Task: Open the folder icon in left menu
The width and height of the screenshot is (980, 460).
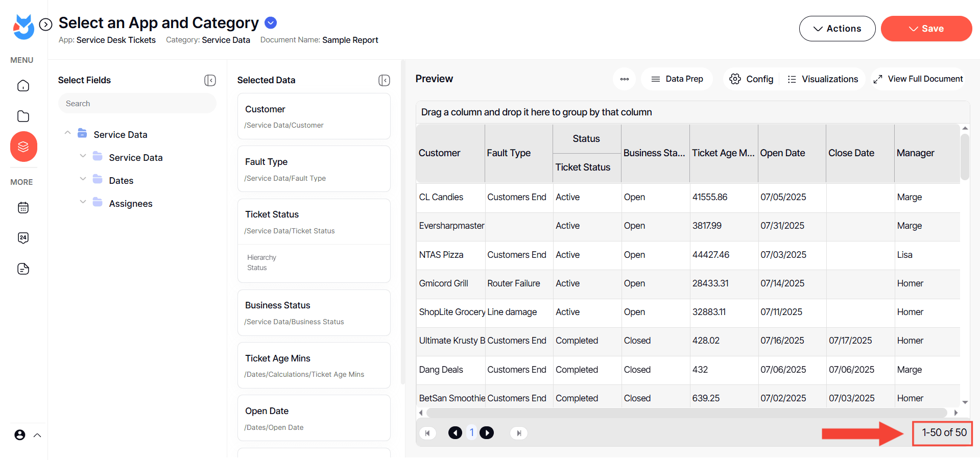Action: 23,116
